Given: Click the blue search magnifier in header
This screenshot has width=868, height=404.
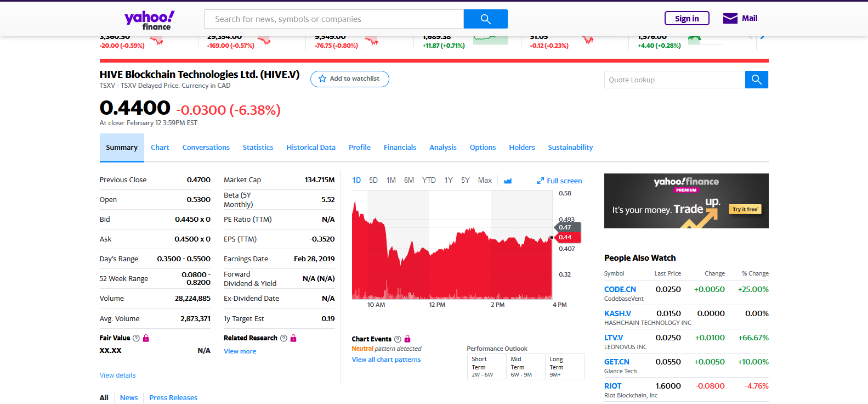Looking at the screenshot, I should click(485, 19).
